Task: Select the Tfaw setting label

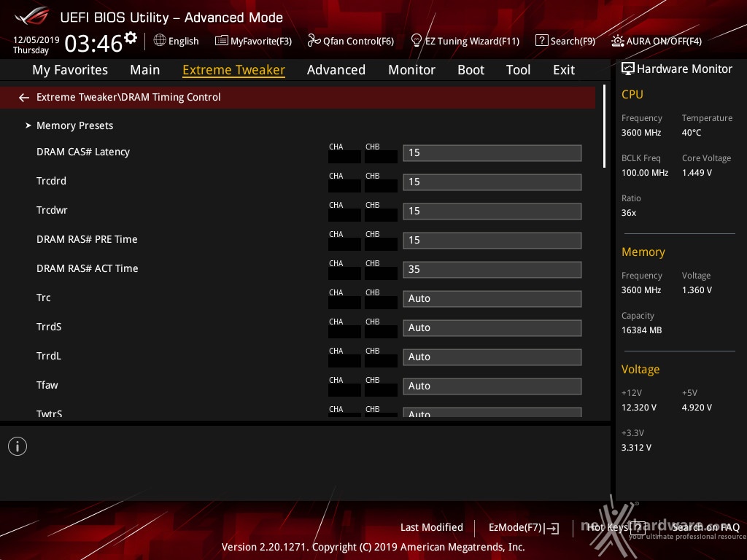Action: pos(47,385)
